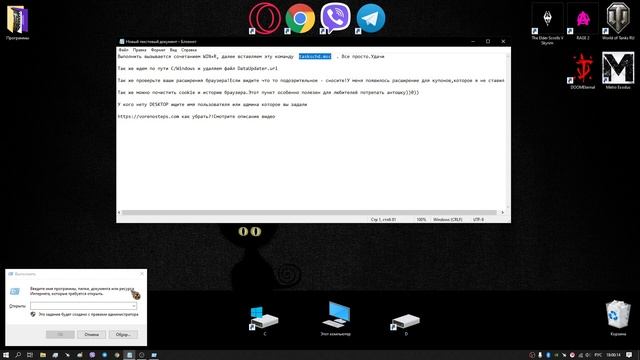Switch to the active Notepad taskbar button
The height and width of the screenshot is (360, 640).
click(129, 355)
